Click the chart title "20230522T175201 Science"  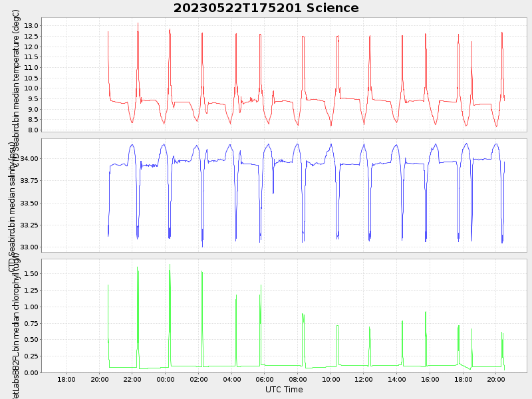click(x=266, y=8)
